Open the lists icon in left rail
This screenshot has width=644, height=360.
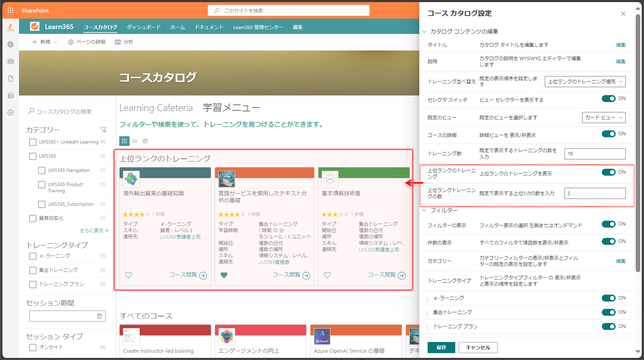(10, 96)
